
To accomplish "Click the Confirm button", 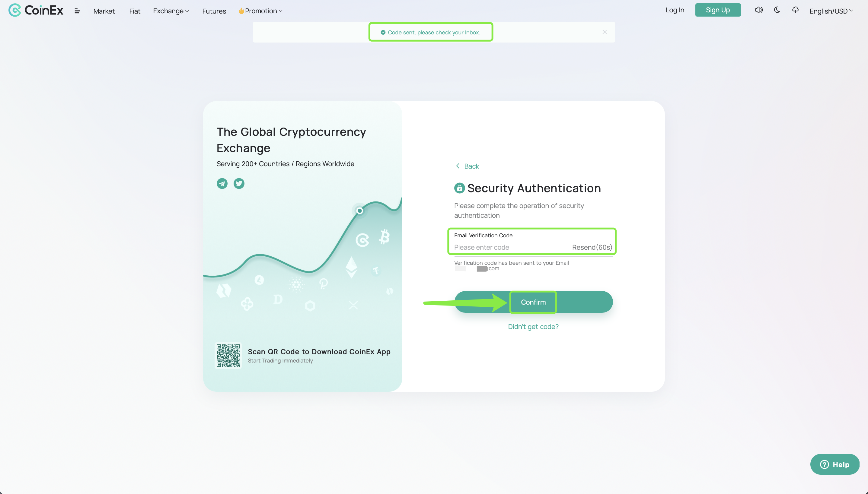I will tap(533, 302).
